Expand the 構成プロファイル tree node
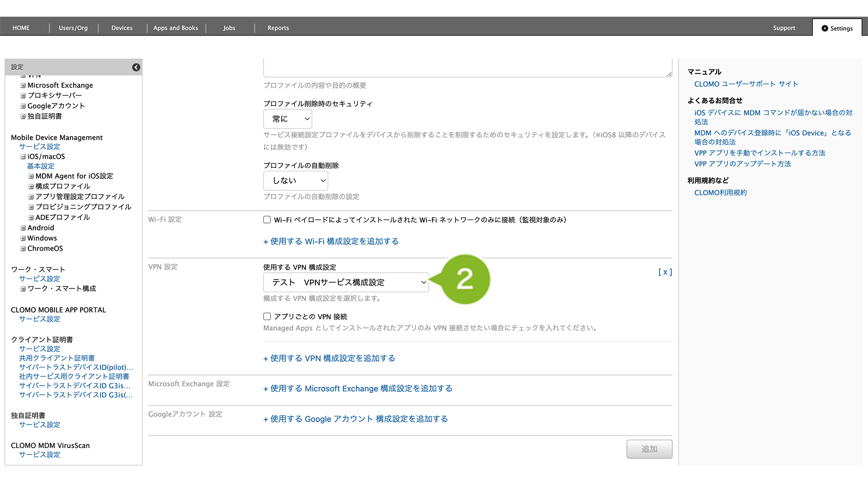The height and width of the screenshot is (488, 868). coord(31,186)
